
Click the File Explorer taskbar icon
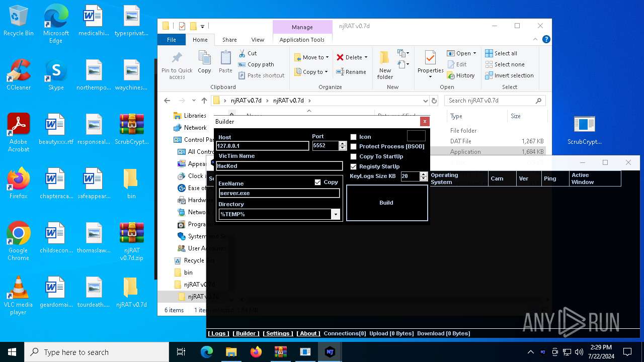pos(231,352)
